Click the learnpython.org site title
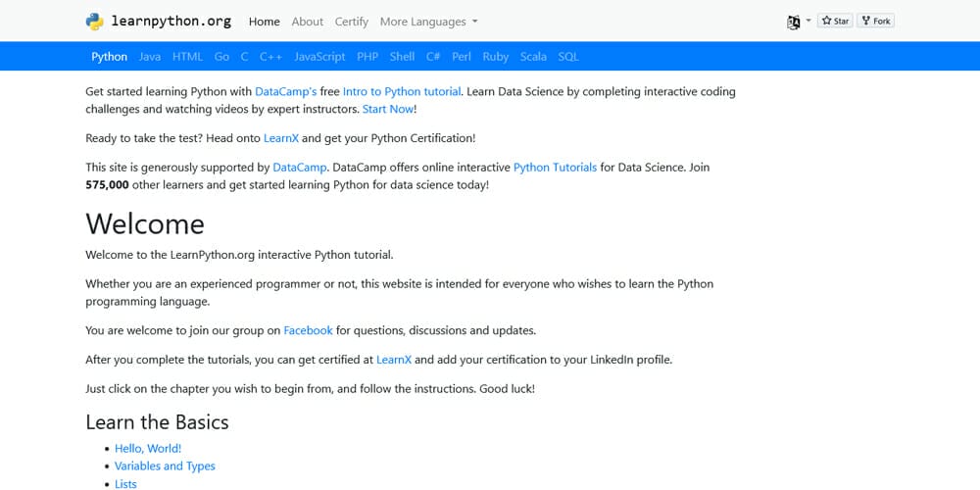Screen dimensions: 980x490 (171, 22)
